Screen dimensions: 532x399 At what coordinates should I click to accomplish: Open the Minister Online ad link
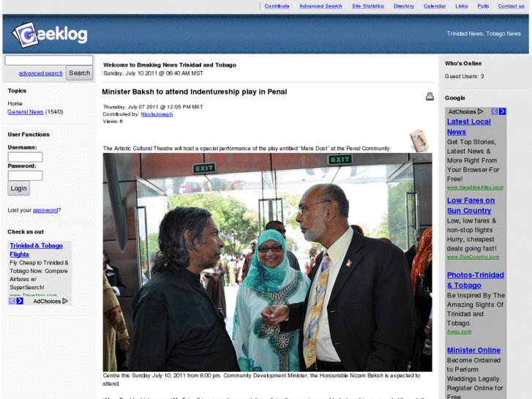point(473,350)
